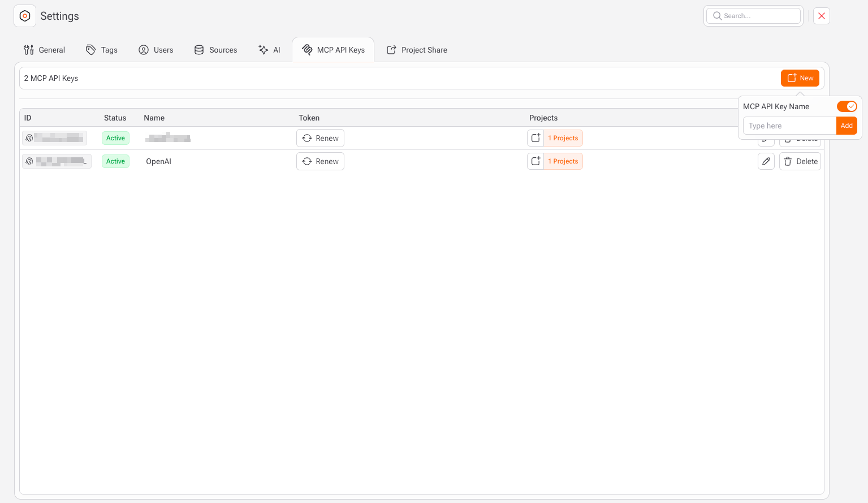This screenshot has height=503, width=868.
Task: Open the Sources tab
Action: 215,50
